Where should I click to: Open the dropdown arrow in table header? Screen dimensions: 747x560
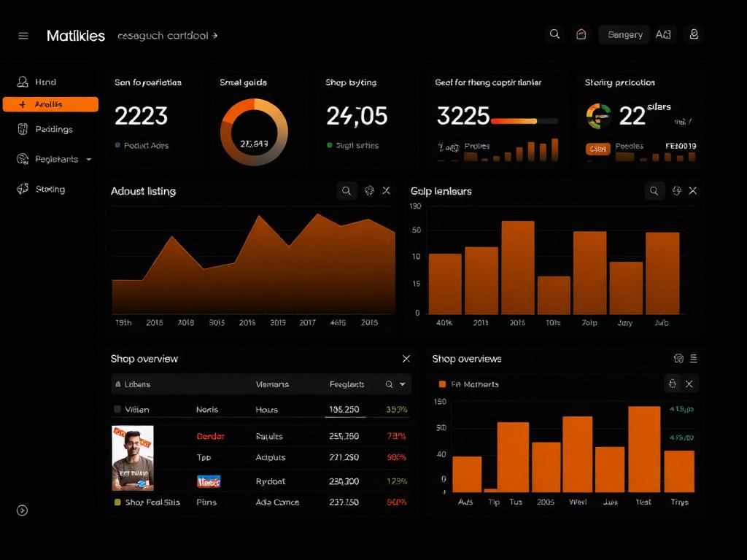click(403, 384)
